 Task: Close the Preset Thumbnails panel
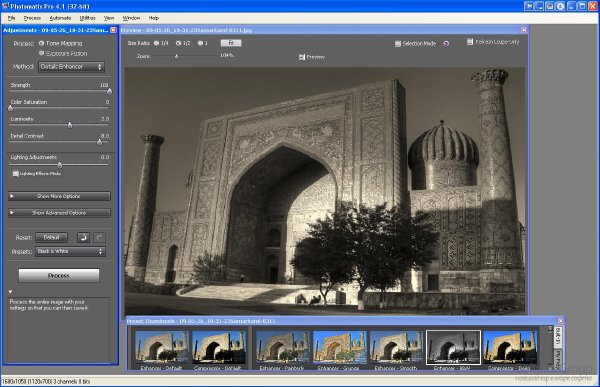coord(561,321)
